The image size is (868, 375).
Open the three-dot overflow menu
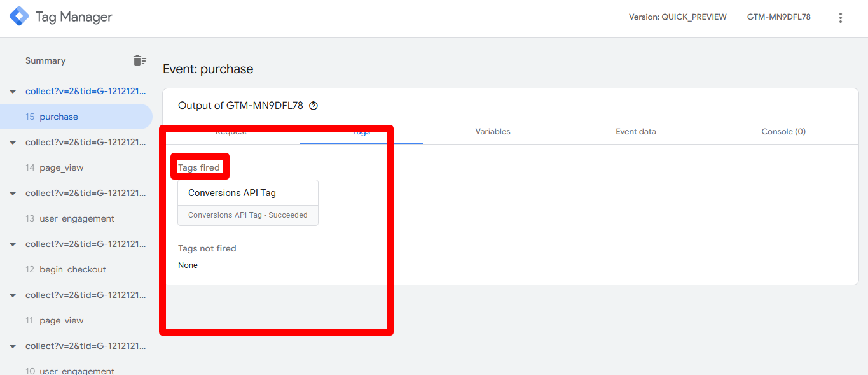(841, 17)
